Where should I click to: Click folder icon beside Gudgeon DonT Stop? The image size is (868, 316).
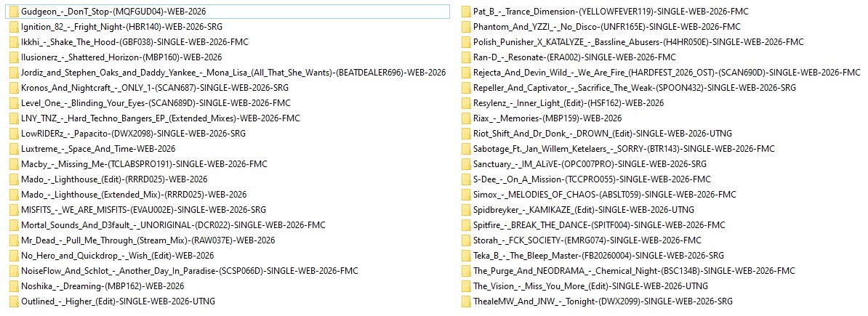click(x=14, y=11)
